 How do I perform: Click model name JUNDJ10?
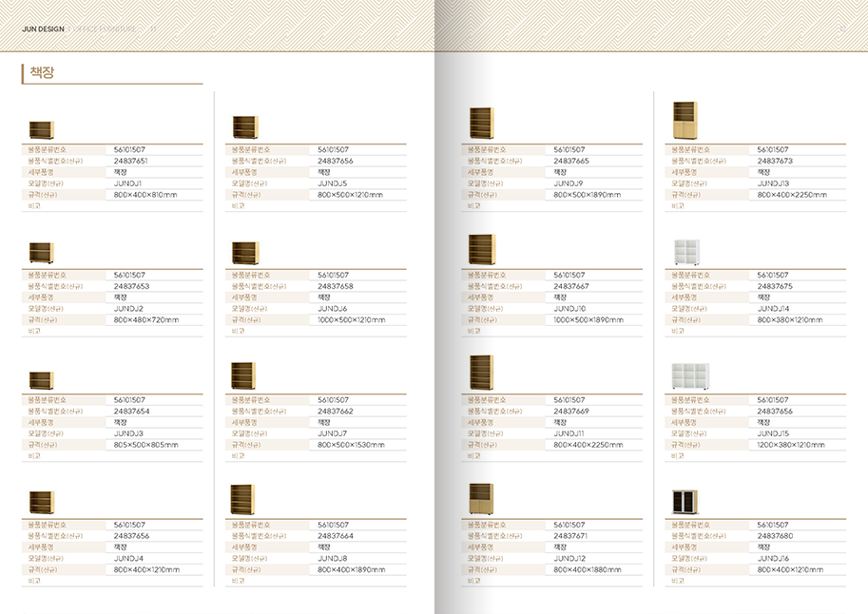point(569,309)
